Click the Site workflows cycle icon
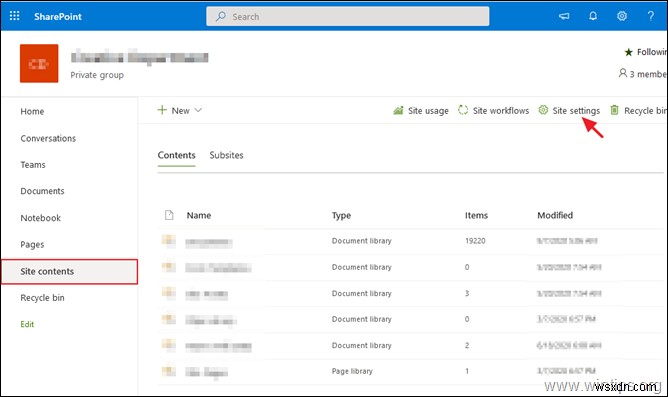The image size is (668, 397). [463, 110]
